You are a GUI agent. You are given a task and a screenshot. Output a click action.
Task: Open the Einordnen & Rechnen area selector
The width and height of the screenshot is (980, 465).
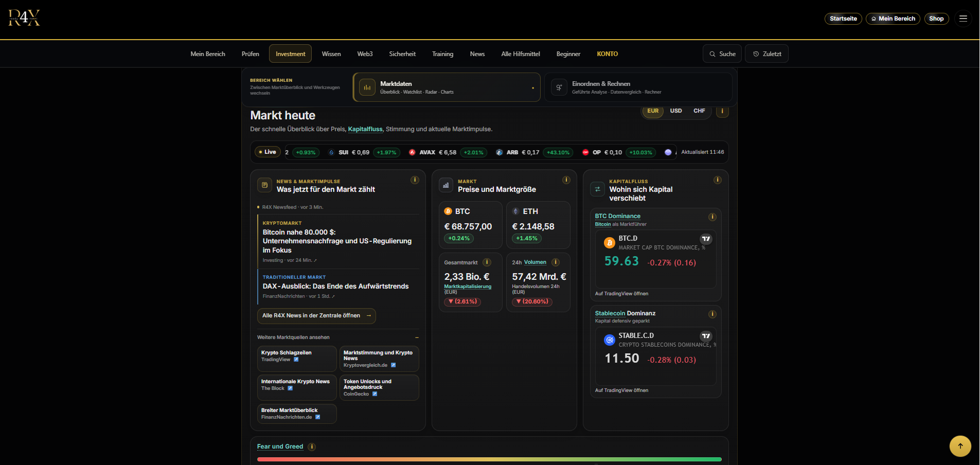click(x=638, y=87)
